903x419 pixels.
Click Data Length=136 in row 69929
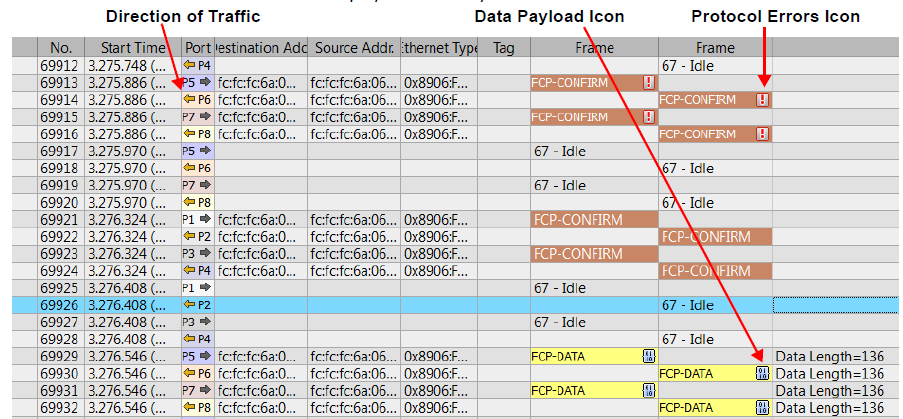click(830, 356)
